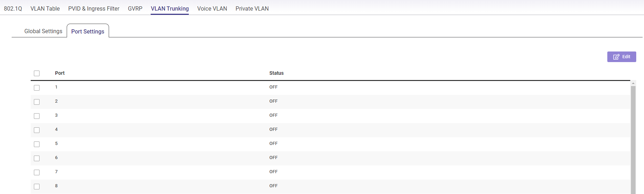
Task: Select port 6 checkbox
Action: [37, 158]
